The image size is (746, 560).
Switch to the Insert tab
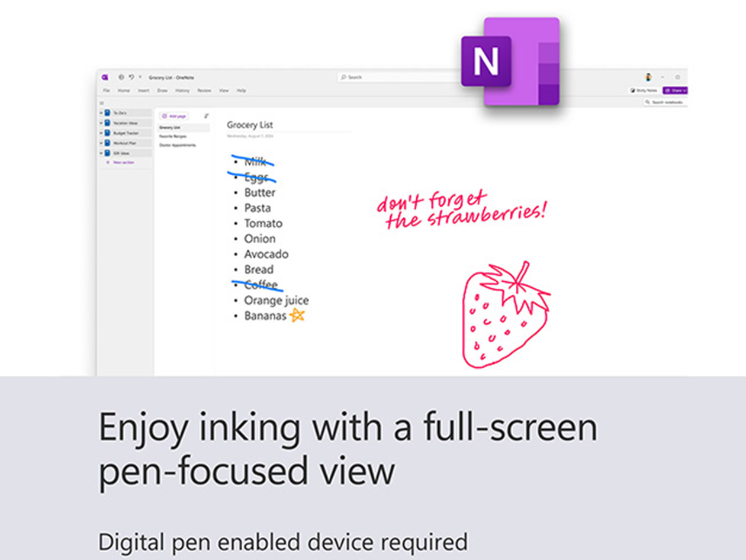click(144, 91)
